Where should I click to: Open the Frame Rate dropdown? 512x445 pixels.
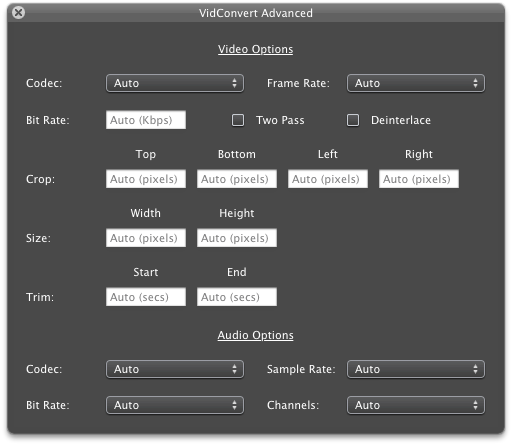pos(416,83)
